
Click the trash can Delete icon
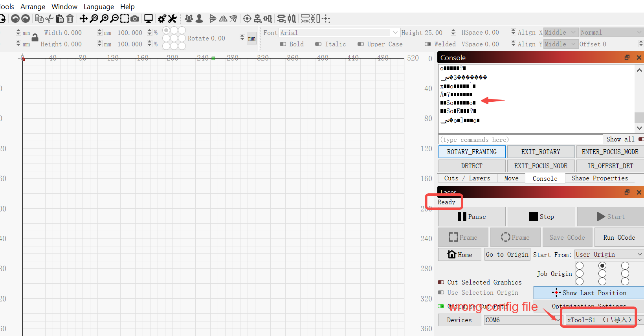pyautogui.click(x=70, y=18)
